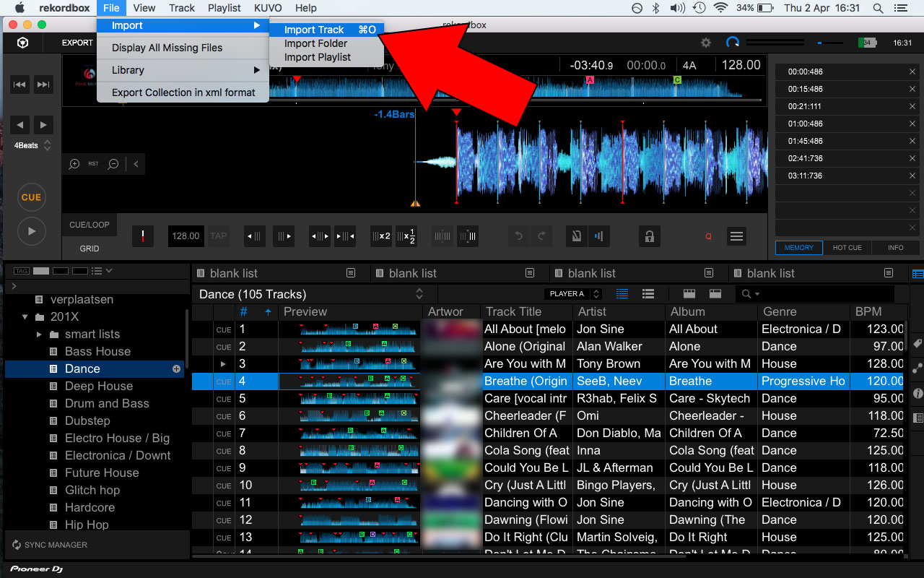Open the search field magnifier
Screen dimensions: 924x578
(x=746, y=293)
